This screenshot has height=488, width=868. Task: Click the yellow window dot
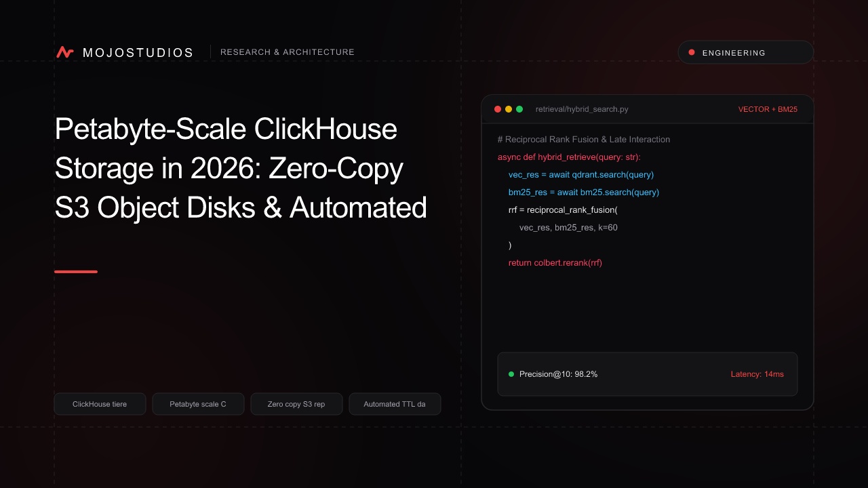tap(509, 109)
